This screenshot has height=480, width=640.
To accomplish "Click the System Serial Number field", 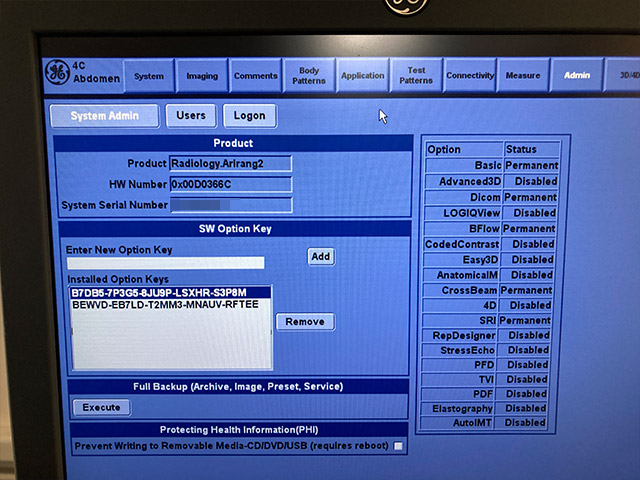I will (231, 205).
